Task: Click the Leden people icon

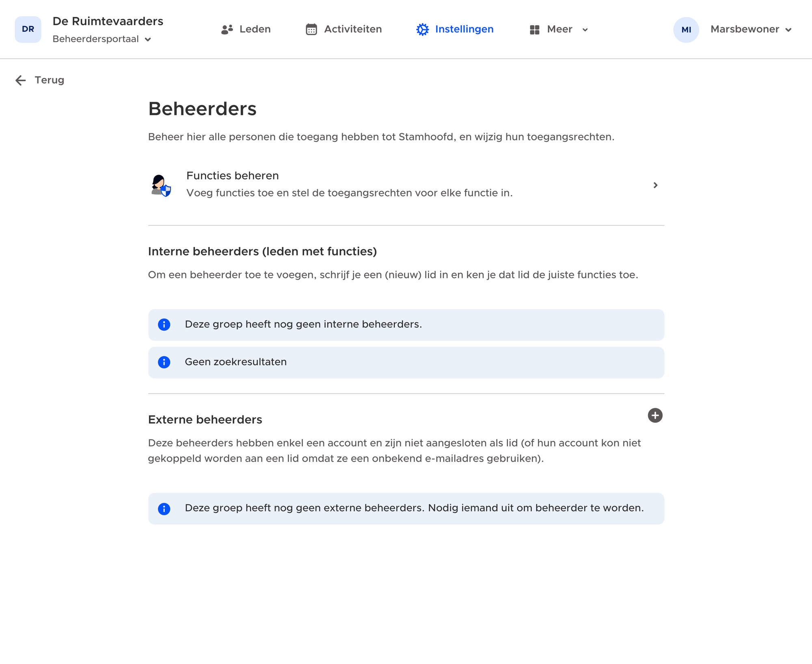Action: coord(227,29)
